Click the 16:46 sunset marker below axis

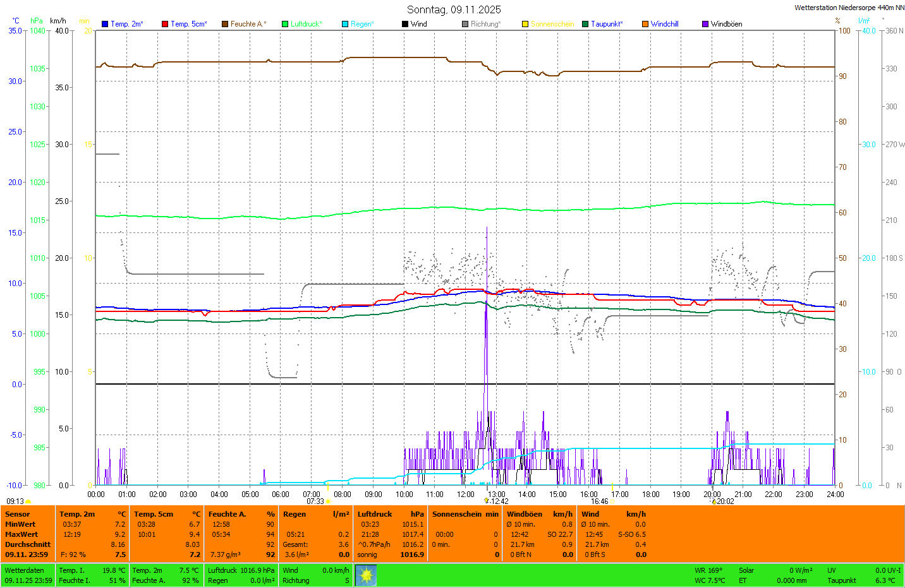[599, 501]
